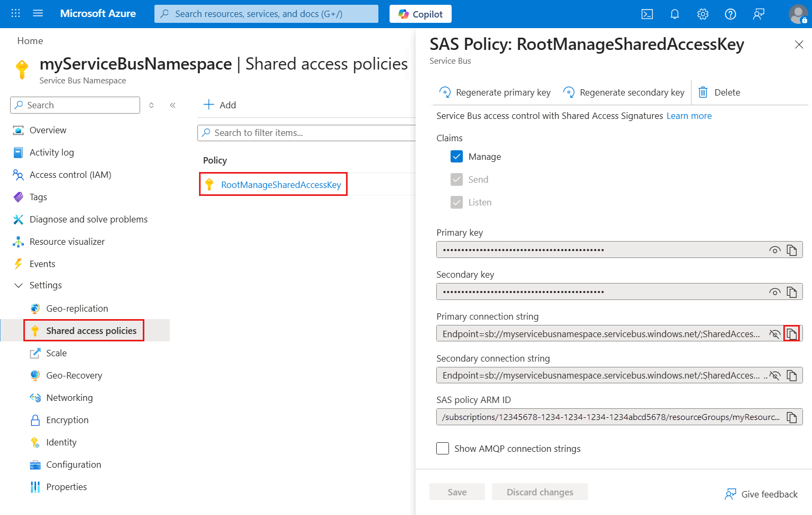Enable Show AMQP connection strings
The width and height of the screenshot is (812, 515).
(443, 448)
